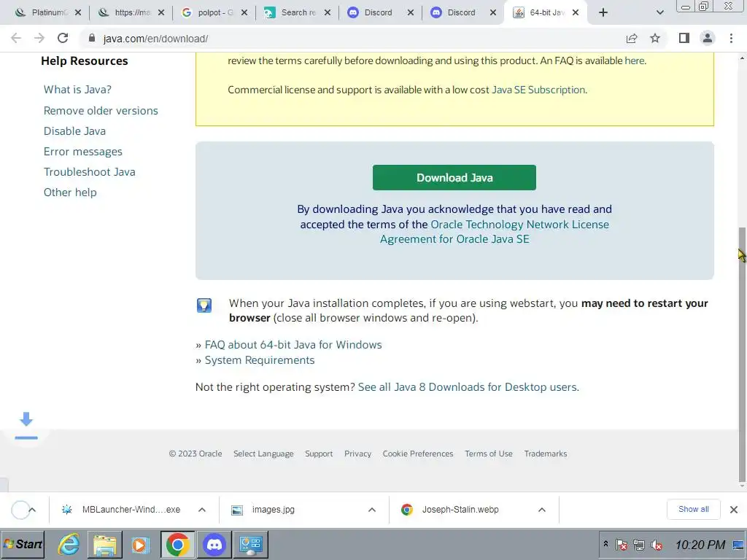Expand options for Joseph-Stalin.webp download

(542, 510)
